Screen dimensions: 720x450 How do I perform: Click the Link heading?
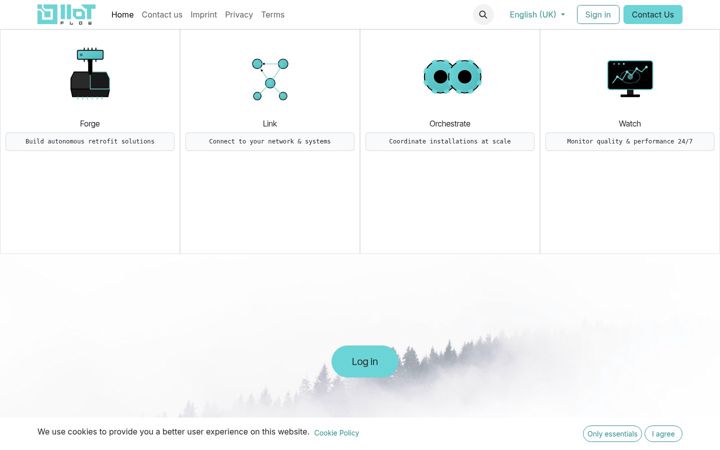click(270, 124)
